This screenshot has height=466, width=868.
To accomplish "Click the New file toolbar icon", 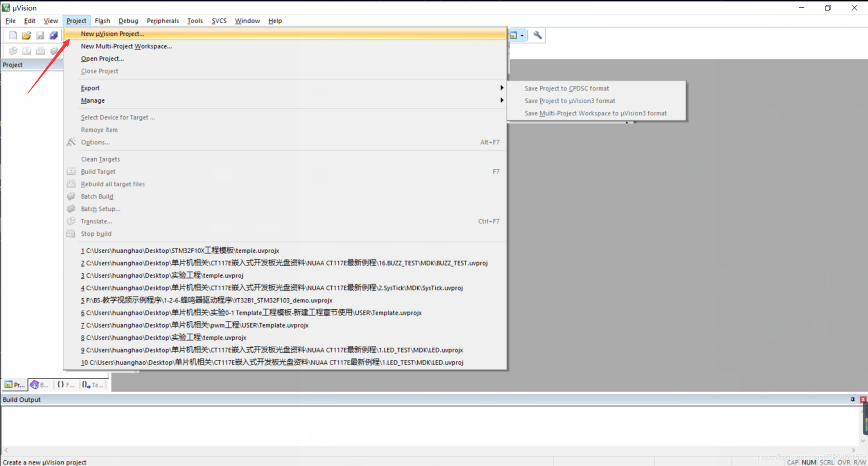I will pos(13,35).
